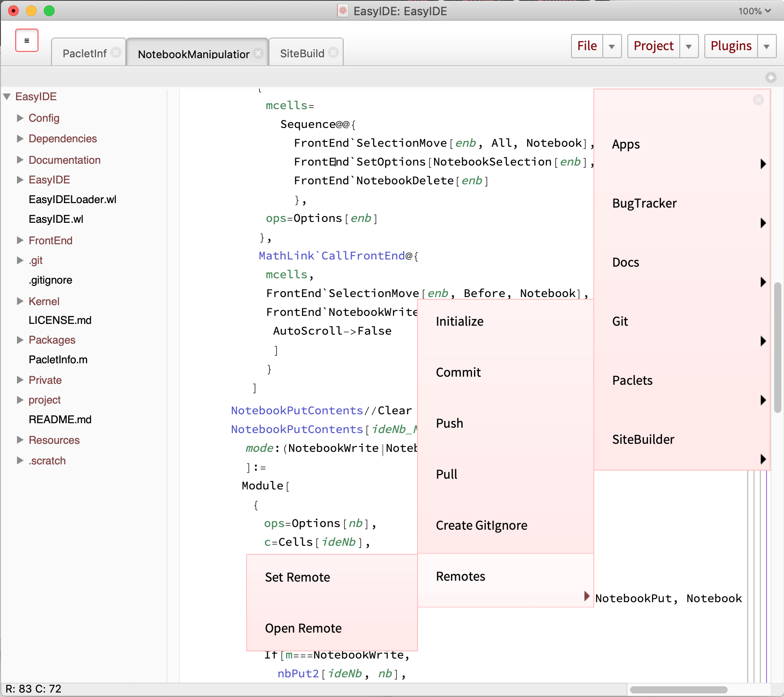
Task: Click the hamburger sidebar toggle icon
Action: pyautogui.click(x=27, y=41)
